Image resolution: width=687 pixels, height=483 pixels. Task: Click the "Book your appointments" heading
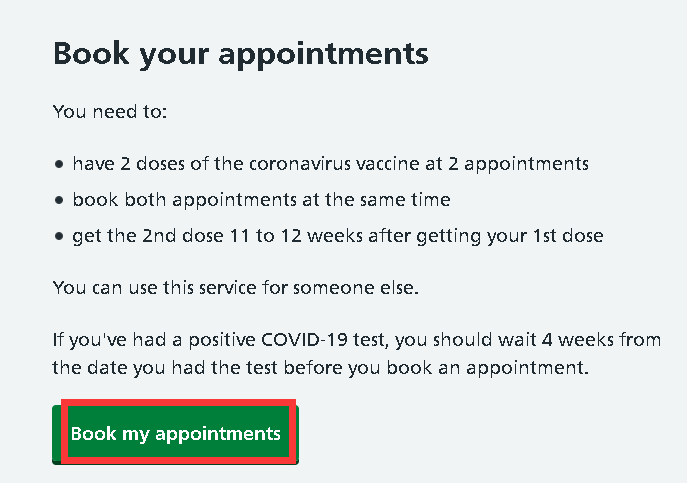pos(240,53)
